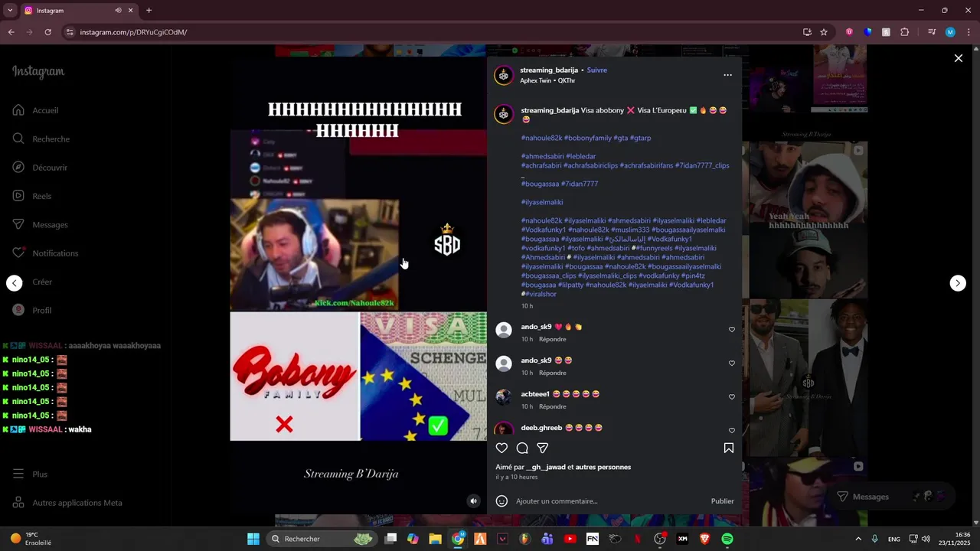Open weather widget 19°C Ensoleillé
980x551 pixels.
click(x=31, y=539)
